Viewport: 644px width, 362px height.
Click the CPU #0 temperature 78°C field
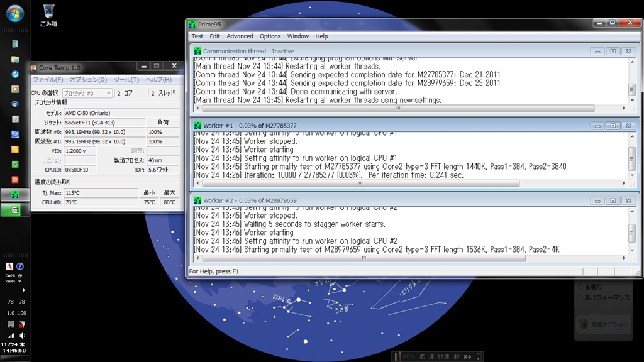101,202
